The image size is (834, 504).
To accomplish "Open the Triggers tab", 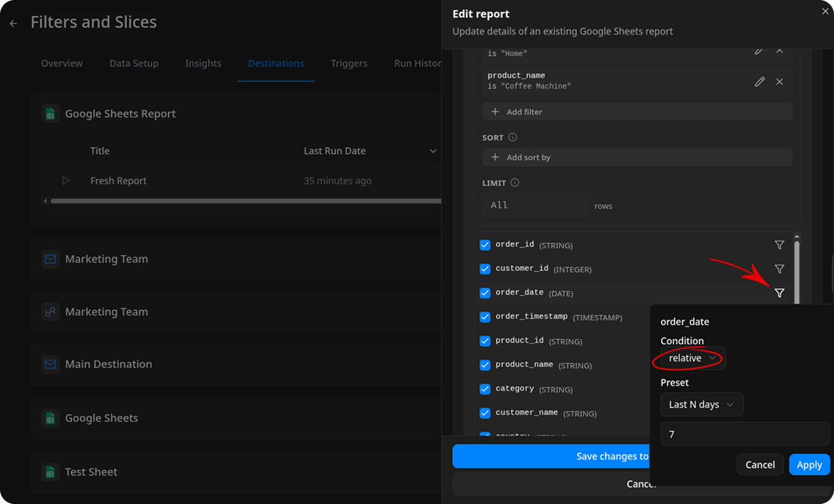I will click(x=349, y=64).
